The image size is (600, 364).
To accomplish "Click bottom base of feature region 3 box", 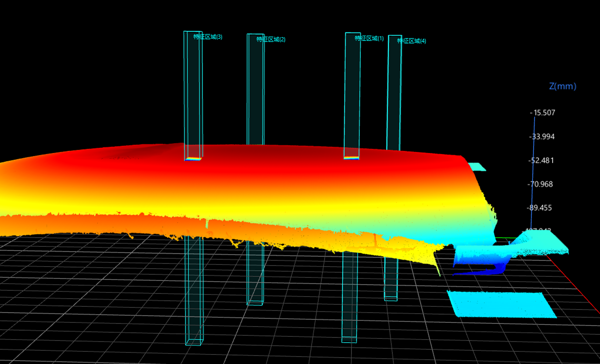I will (x=194, y=342).
